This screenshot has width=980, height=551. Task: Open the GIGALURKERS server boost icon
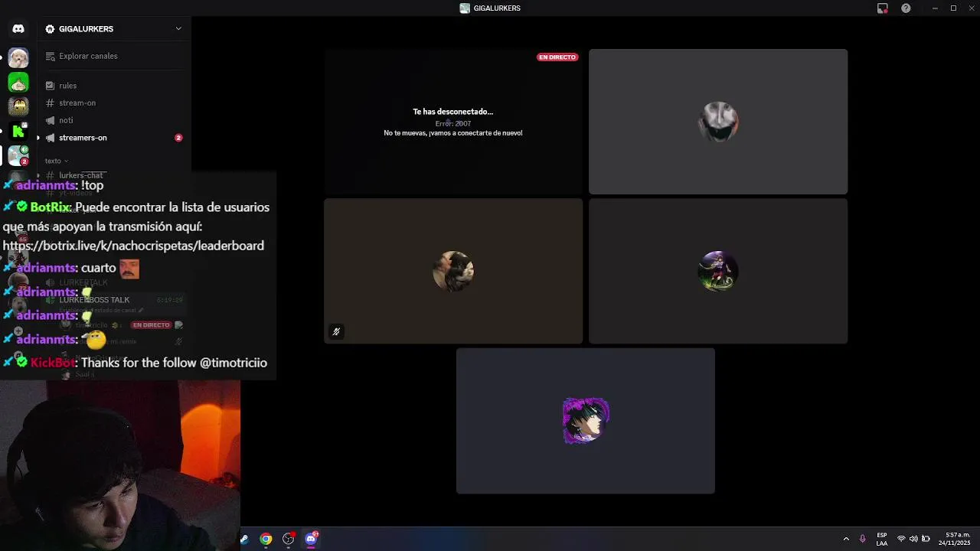point(50,29)
